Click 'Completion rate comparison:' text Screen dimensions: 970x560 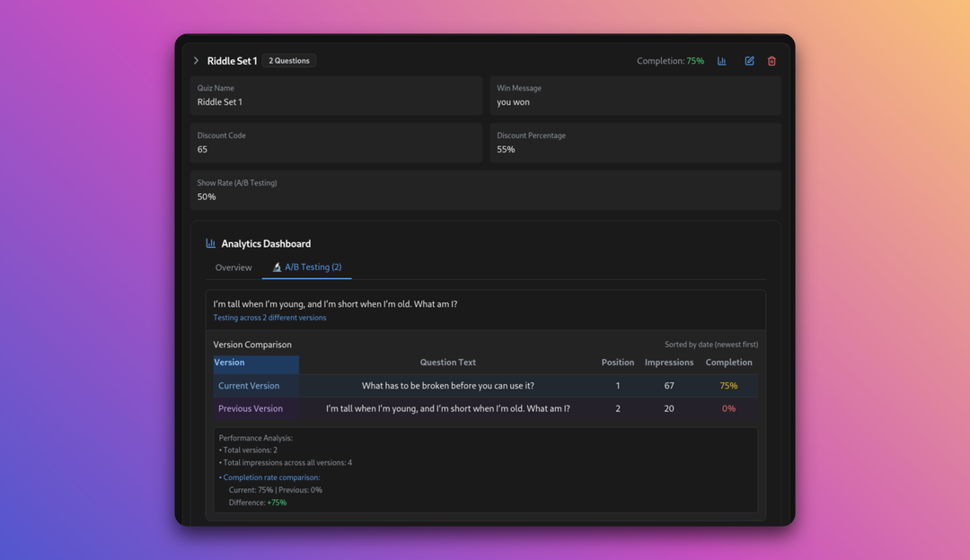271,477
